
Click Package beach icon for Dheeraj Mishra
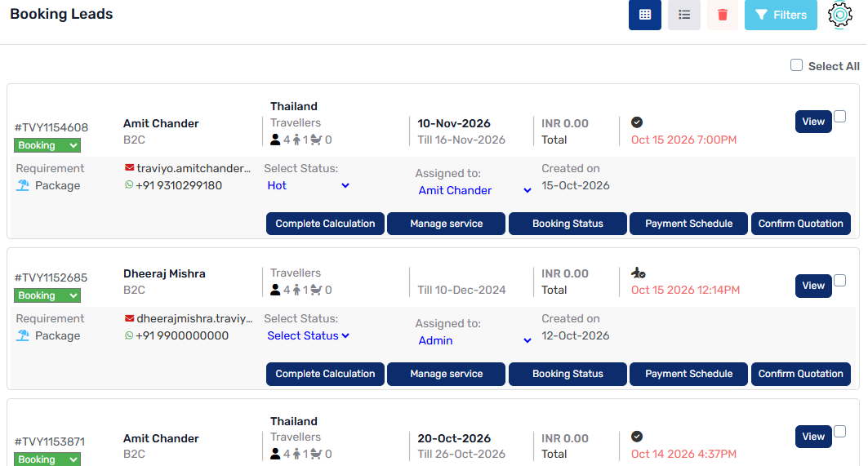click(x=23, y=335)
